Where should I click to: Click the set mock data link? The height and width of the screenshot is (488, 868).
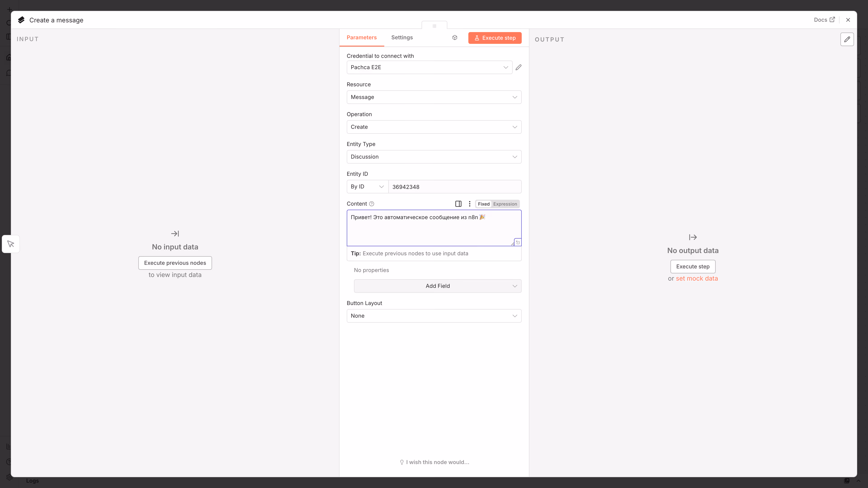[696, 279]
